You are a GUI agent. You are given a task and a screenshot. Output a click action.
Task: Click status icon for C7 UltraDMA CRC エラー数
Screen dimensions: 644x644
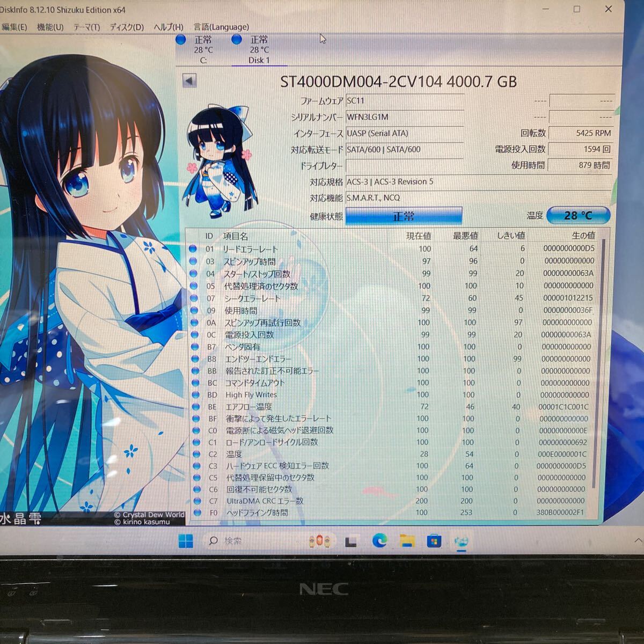point(197,501)
